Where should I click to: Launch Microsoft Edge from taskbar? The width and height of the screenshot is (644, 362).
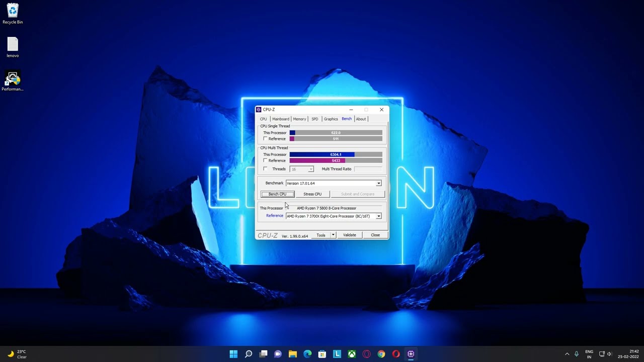307,354
